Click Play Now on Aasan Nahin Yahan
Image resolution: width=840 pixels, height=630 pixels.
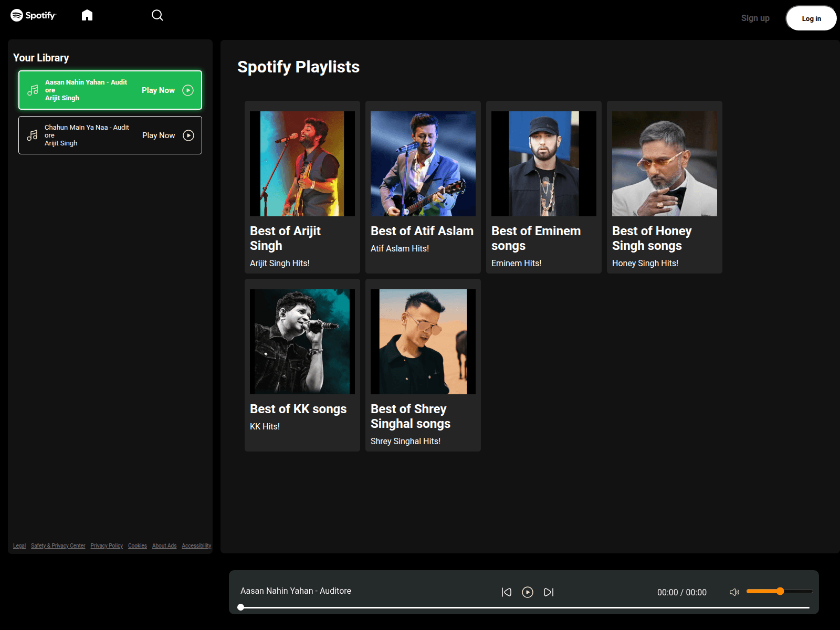click(158, 90)
